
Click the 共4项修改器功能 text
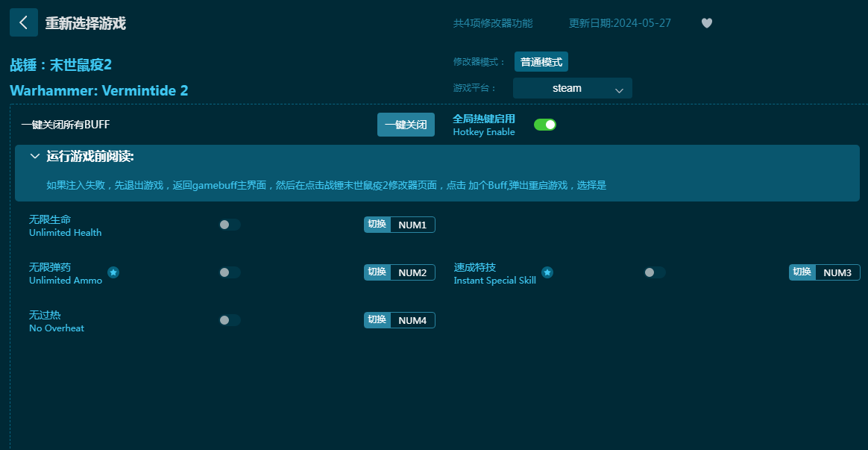493,23
